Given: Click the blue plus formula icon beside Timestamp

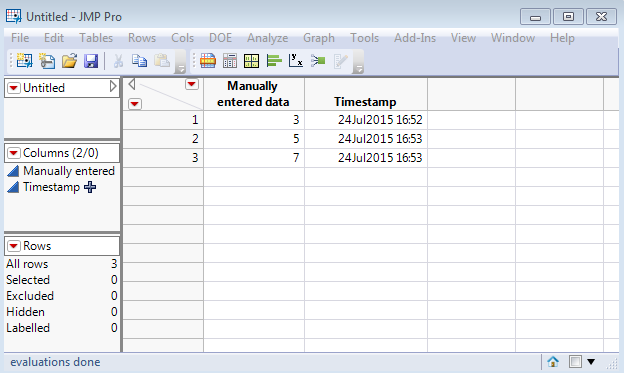Looking at the screenshot, I should (x=90, y=187).
